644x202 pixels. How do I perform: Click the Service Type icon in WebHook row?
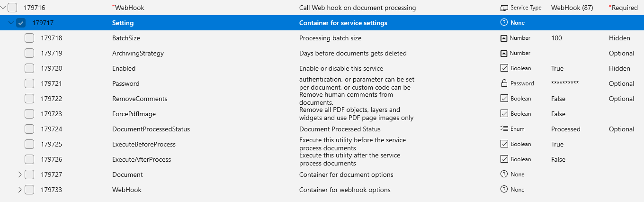click(504, 8)
